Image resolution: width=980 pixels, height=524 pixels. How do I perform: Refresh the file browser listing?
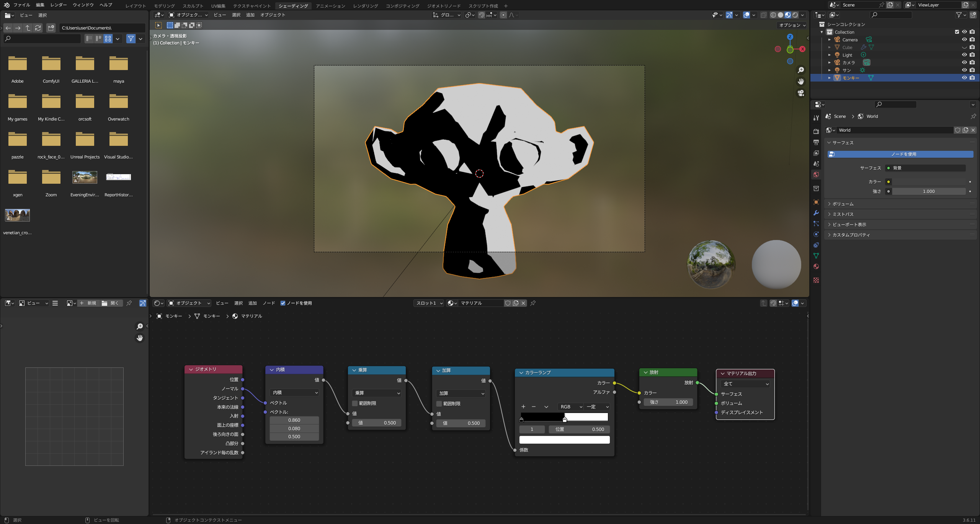[38, 28]
